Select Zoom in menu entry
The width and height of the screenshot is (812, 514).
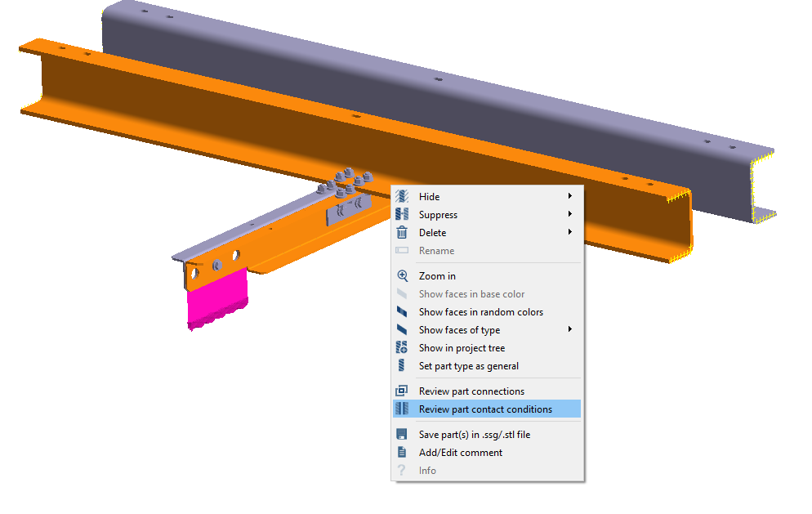(487, 276)
